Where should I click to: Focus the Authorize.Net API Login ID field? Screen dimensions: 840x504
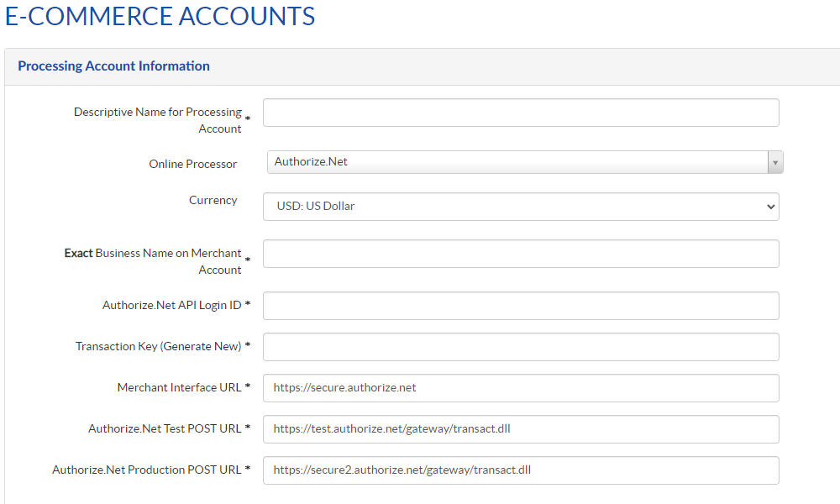coord(521,306)
